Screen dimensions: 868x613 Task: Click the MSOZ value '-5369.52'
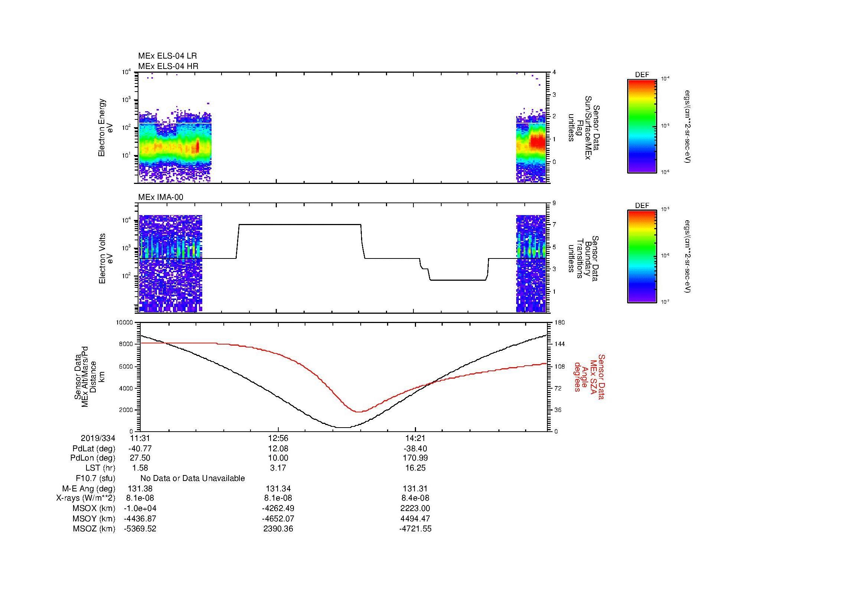[140, 529]
